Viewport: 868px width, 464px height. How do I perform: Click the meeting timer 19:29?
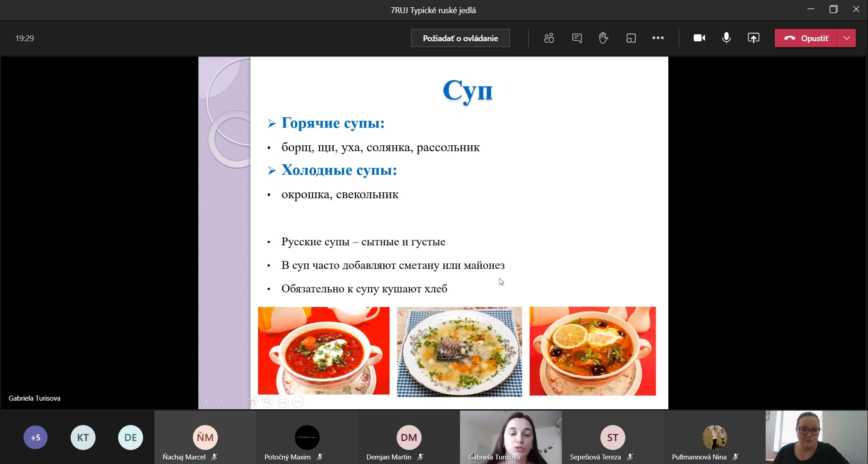(24, 38)
